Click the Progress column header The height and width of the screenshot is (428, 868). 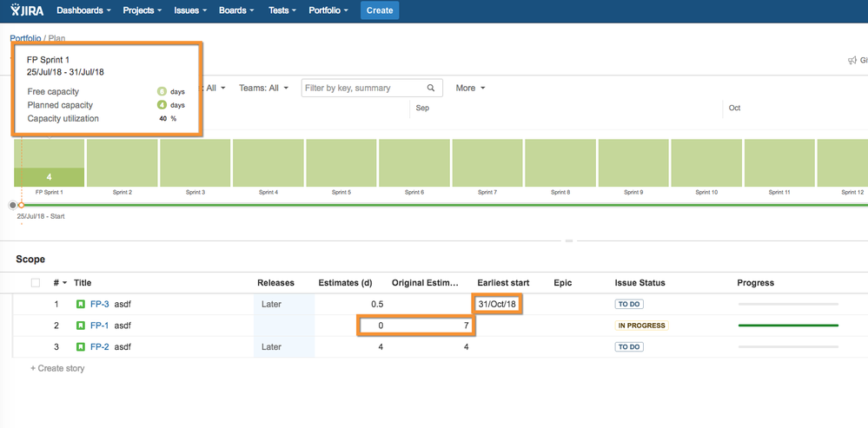(756, 282)
